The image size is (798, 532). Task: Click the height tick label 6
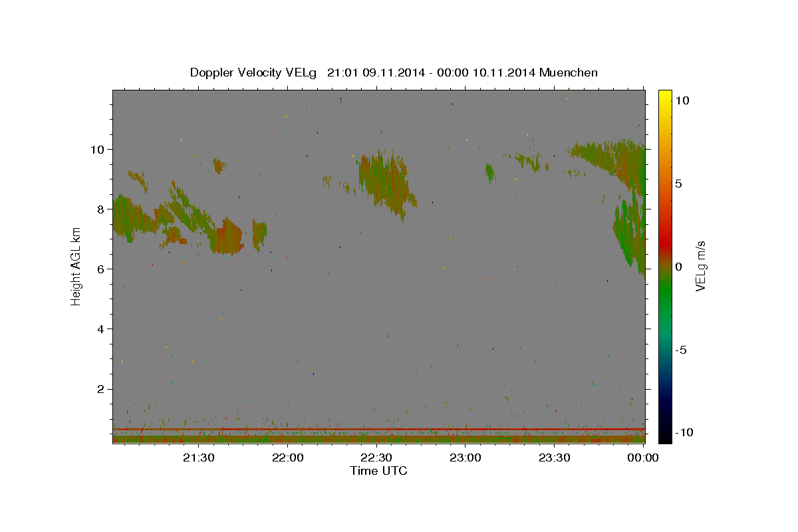click(x=100, y=269)
